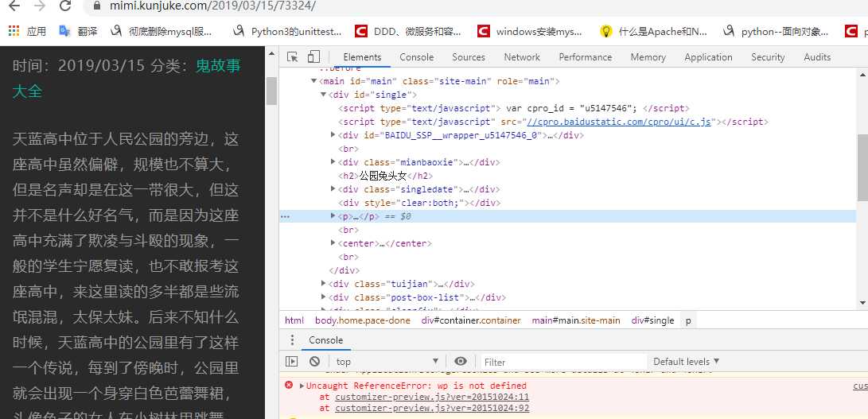Open the Audits tab

[817, 57]
